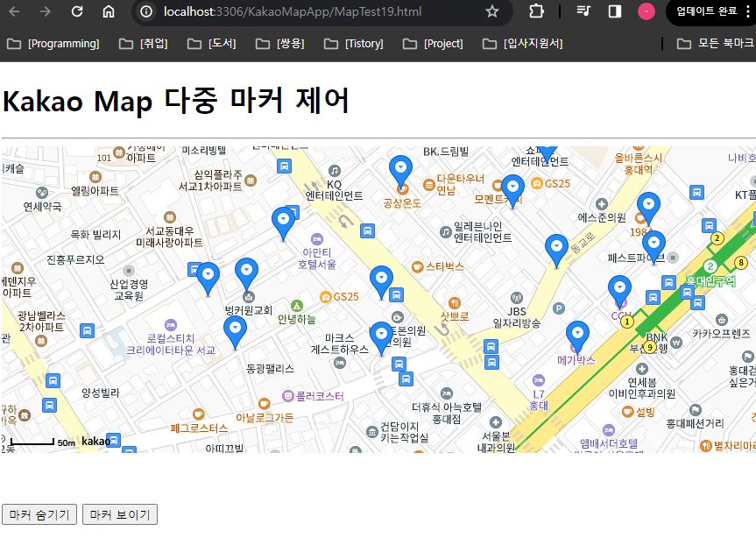Toggle the browser side panel icon
The image size is (756, 545).
pyautogui.click(x=615, y=11)
